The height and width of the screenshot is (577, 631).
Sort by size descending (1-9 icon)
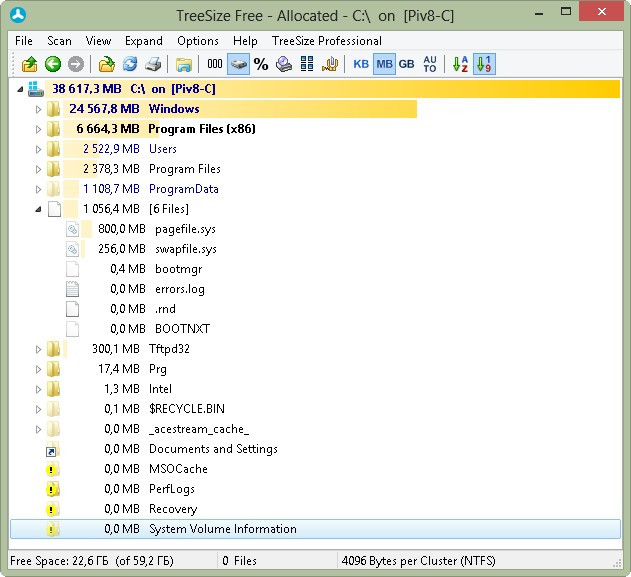coord(484,64)
